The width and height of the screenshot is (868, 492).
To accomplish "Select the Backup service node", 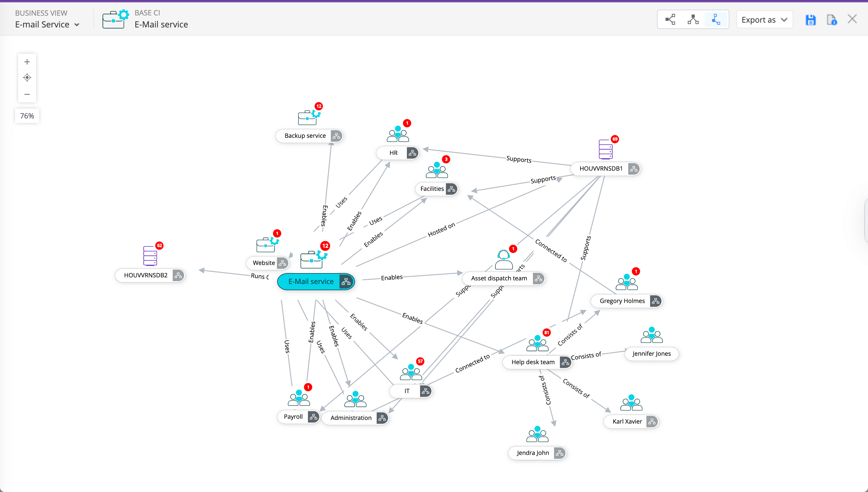I will 305,136.
